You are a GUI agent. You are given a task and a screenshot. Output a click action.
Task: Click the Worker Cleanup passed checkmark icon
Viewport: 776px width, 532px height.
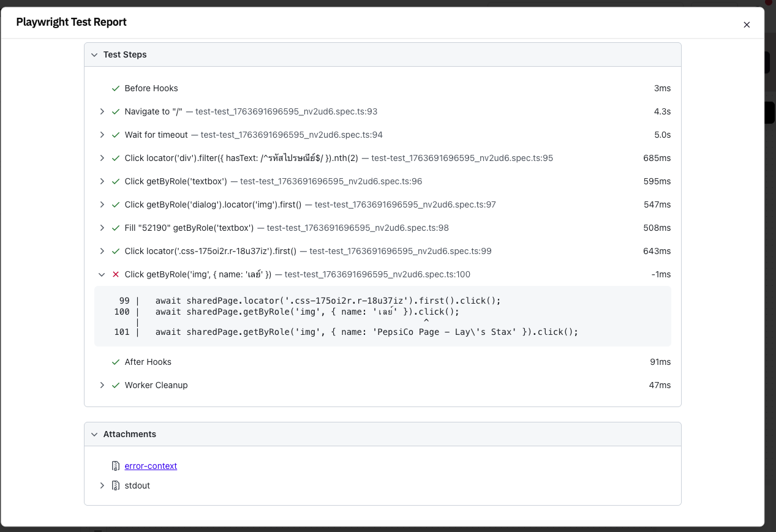116,385
